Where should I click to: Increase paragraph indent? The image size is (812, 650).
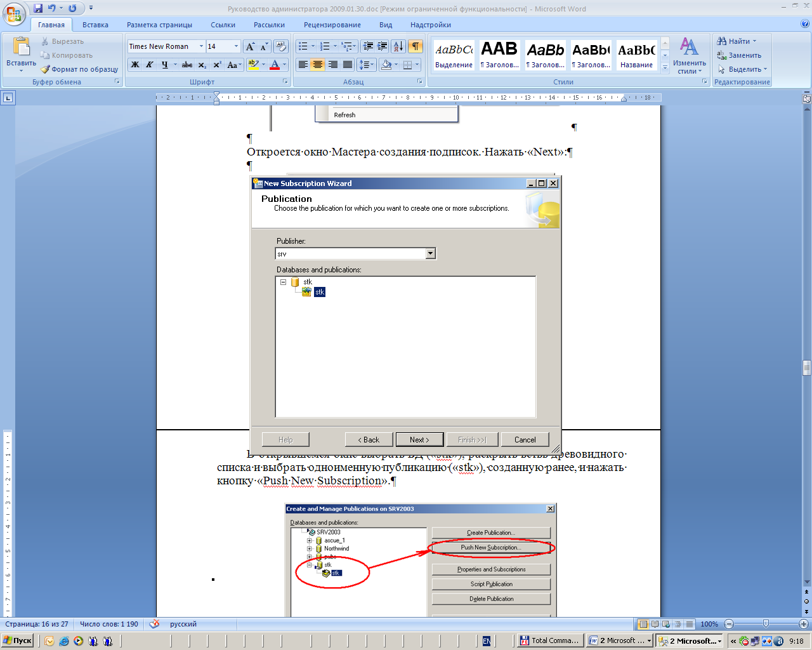click(x=383, y=46)
